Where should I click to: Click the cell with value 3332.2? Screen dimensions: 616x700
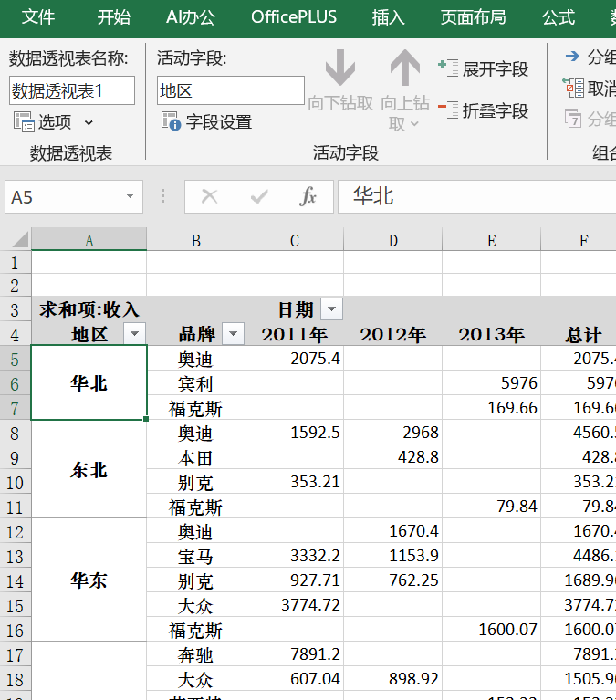(295, 556)
